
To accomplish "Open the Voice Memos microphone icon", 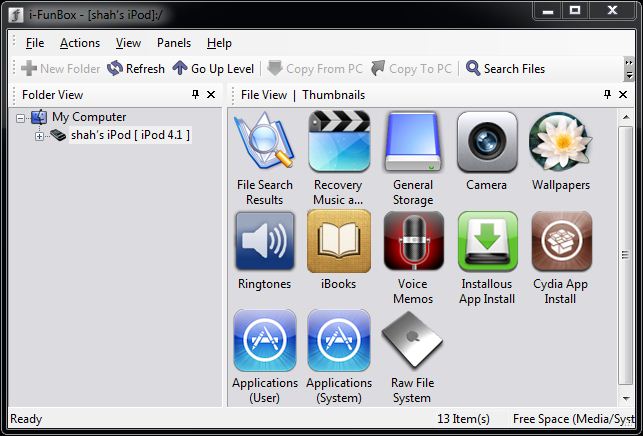I will coord(413,241).
